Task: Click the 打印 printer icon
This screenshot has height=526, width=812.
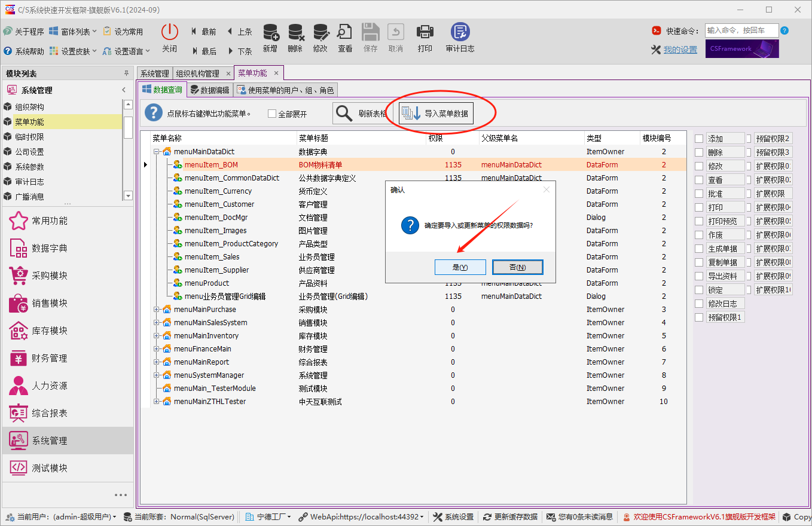Action: coord(425,32)
